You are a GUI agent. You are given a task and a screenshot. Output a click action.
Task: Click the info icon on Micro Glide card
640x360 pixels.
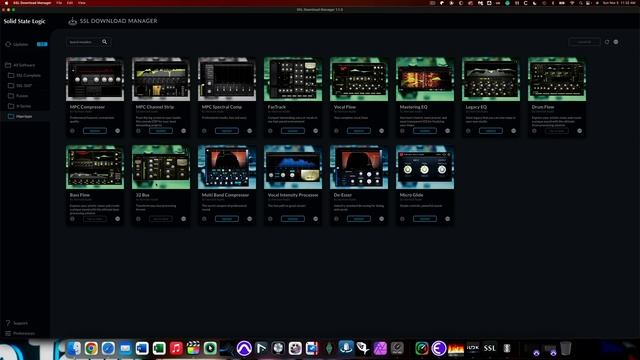pos(402,219)
